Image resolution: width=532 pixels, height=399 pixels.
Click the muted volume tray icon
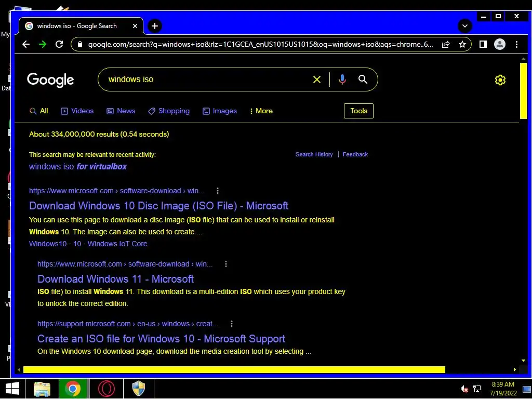tap(464, 389)
